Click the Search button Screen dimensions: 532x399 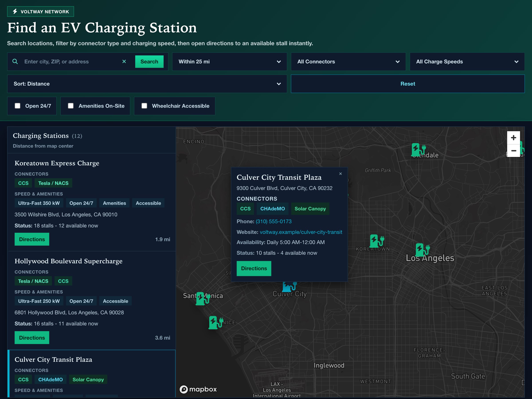(x=149, y=62)
